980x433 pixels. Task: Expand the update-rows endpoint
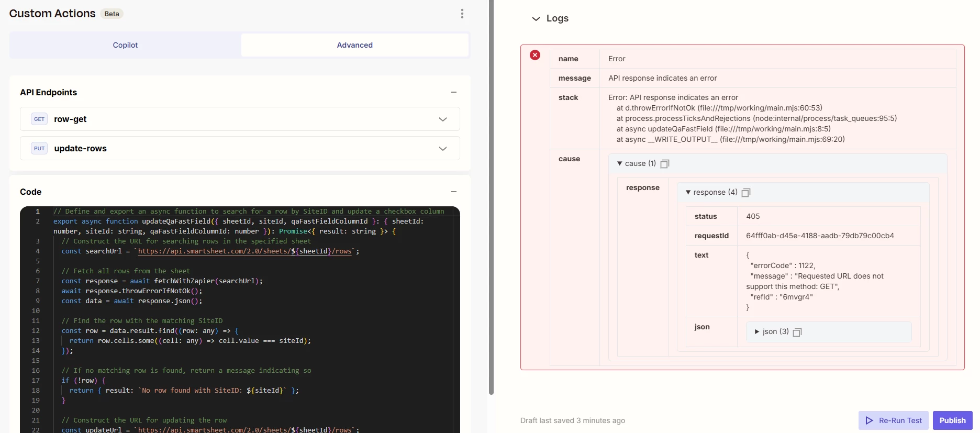coord(443,149)
